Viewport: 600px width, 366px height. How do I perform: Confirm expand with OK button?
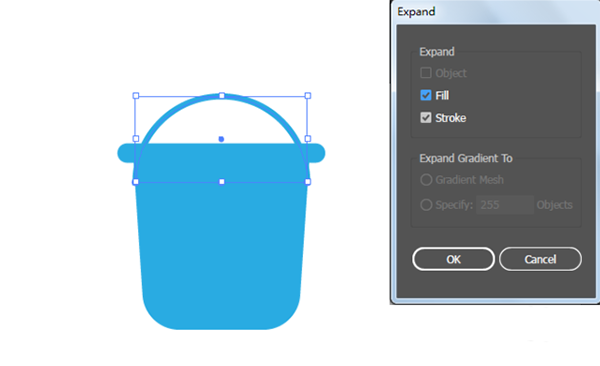coord(453,259)
